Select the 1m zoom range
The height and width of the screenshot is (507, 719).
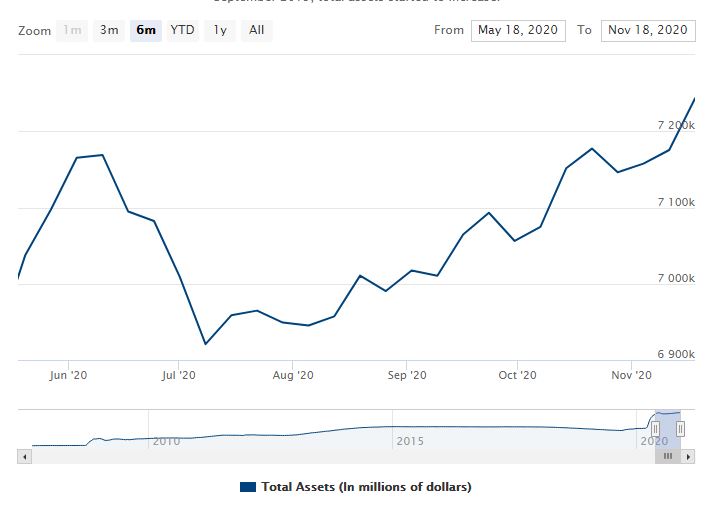click(x=72, y=30)
